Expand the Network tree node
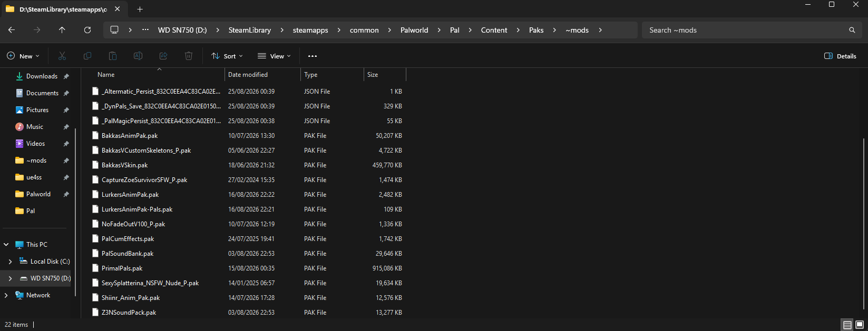This screenshot has width=868, height=331. pyautogui.click(x=6, y=295)
